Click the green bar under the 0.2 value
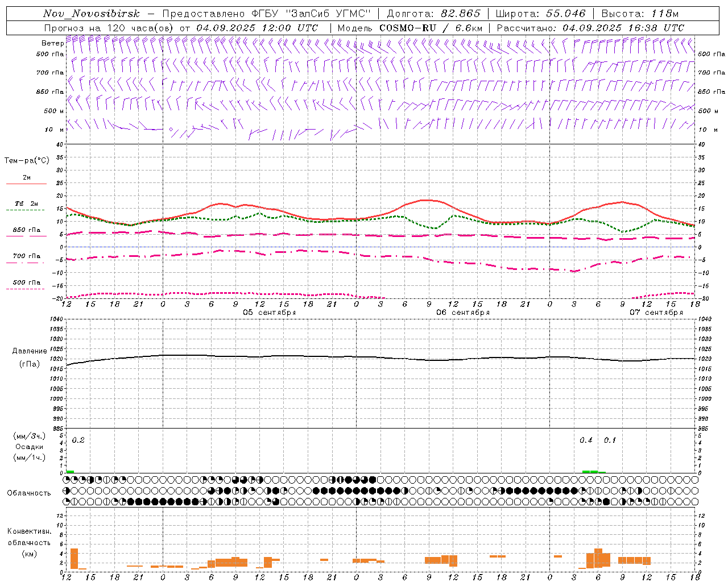 click(x=70, y=472)
